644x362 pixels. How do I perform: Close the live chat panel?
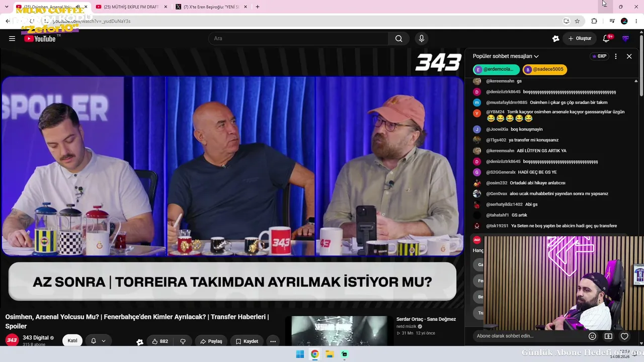point(629,56)
